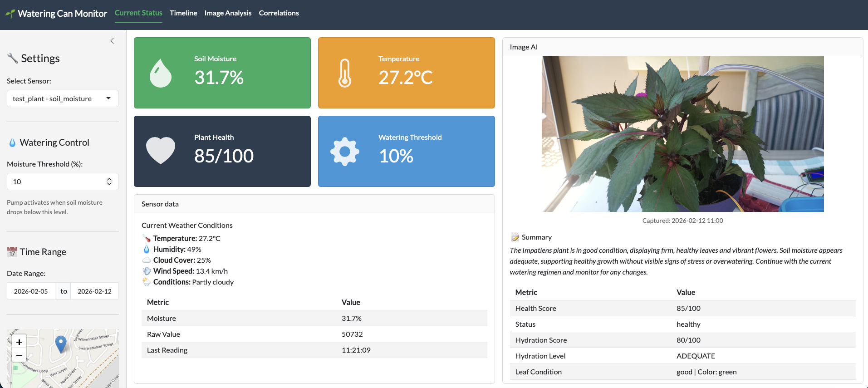Click the Moisture Threshold stepper arrows
Viewport: 868px width, 388px height.
pos(109,182)
